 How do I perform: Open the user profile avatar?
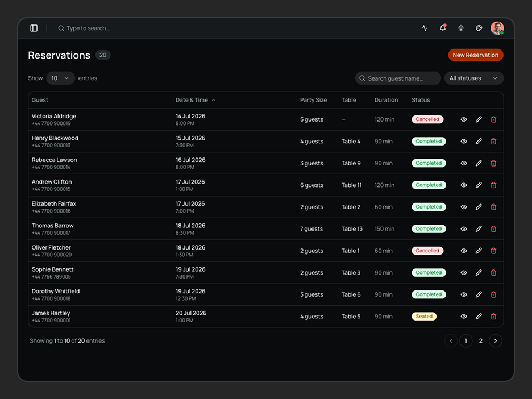tap(497, 28)
